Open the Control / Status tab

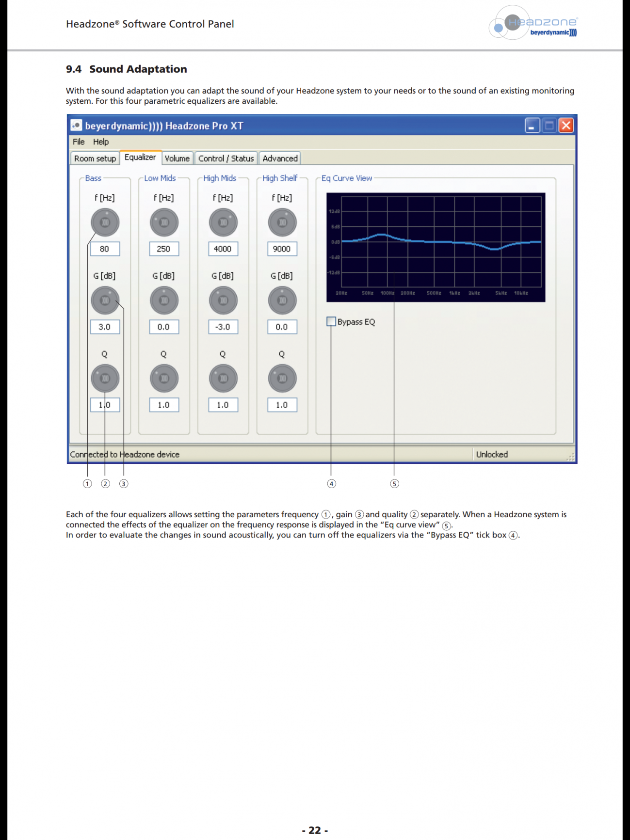(226, 158)
